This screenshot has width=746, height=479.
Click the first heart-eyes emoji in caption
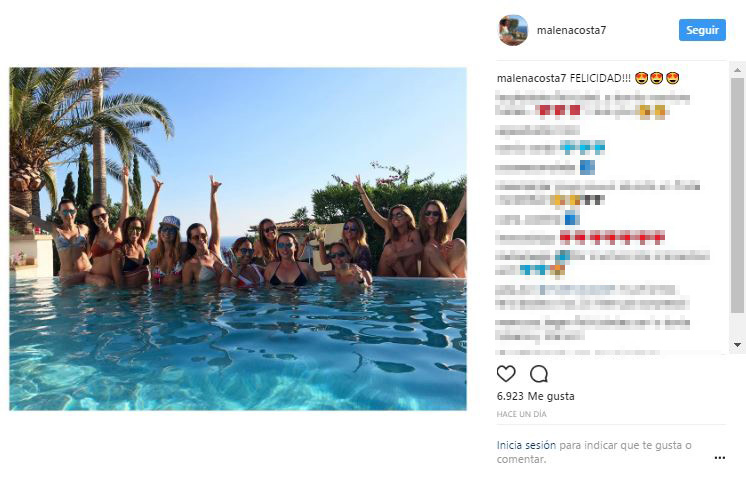coord(642,78)
